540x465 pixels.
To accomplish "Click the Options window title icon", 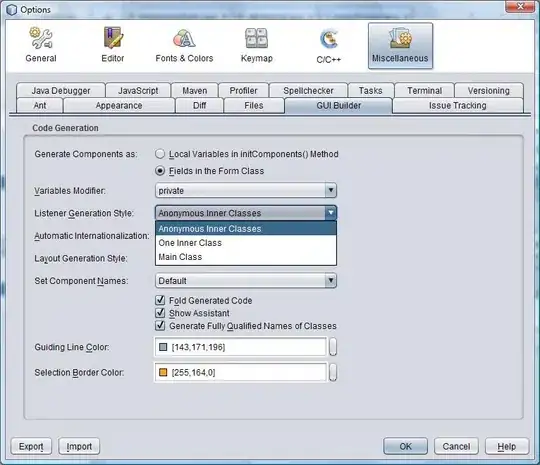I will click(12, 10).
